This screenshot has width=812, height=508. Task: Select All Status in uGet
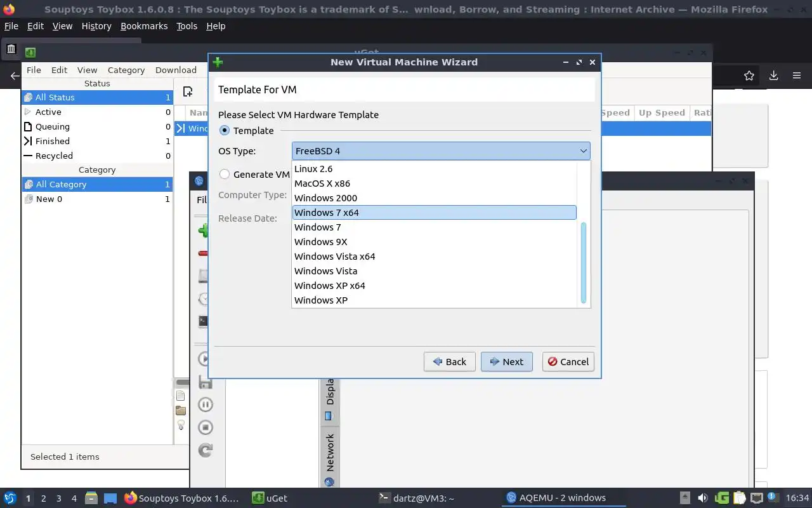pos(97,97)
